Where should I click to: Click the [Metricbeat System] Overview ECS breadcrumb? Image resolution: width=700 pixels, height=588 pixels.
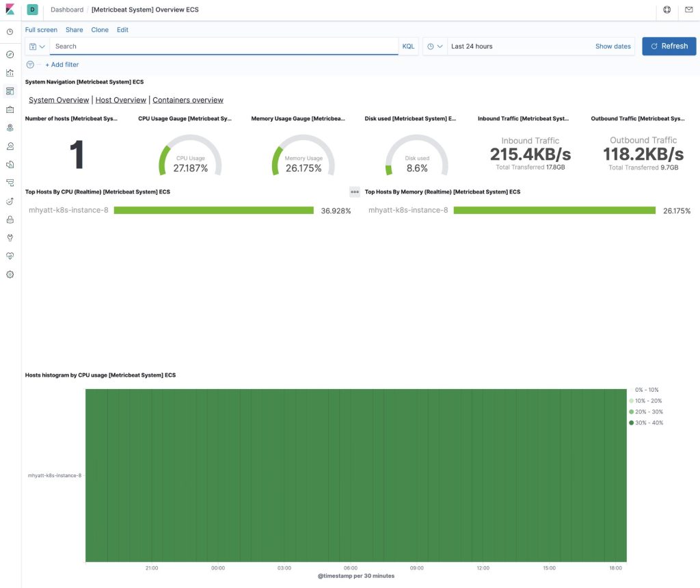click(145, 10)
